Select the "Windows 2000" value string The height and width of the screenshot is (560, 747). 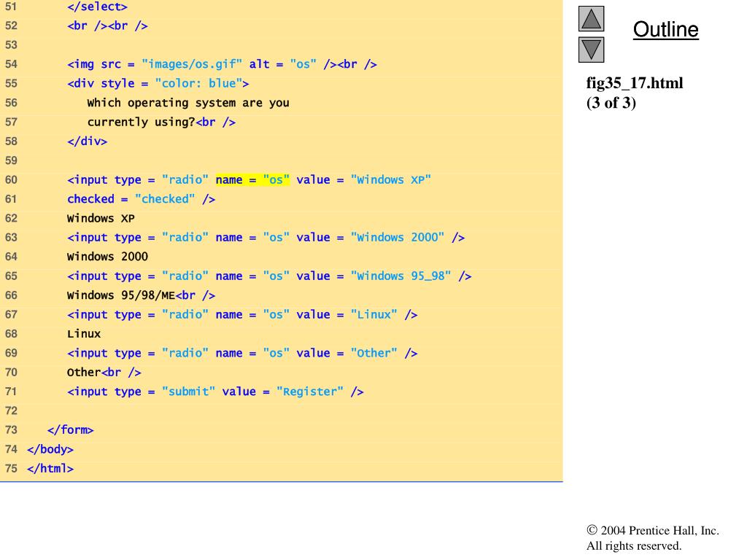click(x=398, y=238)
